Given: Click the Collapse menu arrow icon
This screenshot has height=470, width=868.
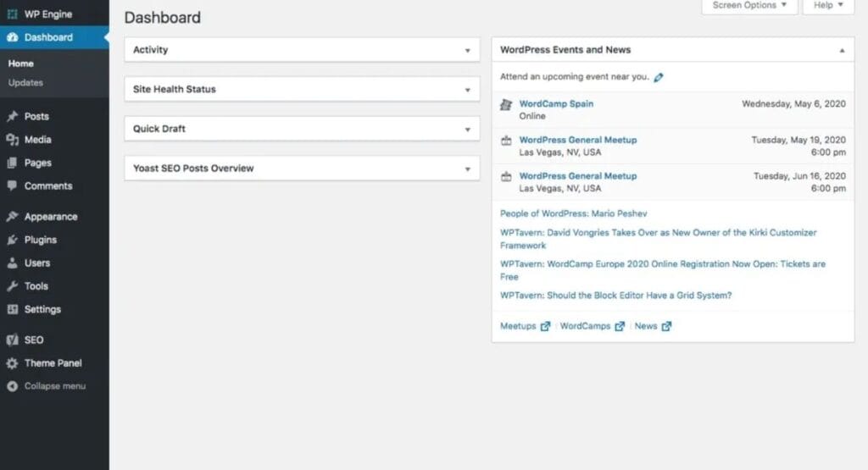Looking at the screenshot, I should (12, 386).
